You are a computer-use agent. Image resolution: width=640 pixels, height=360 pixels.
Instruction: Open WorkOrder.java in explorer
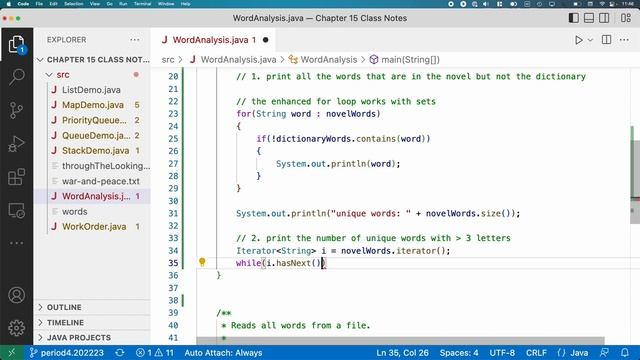(93, 227)
